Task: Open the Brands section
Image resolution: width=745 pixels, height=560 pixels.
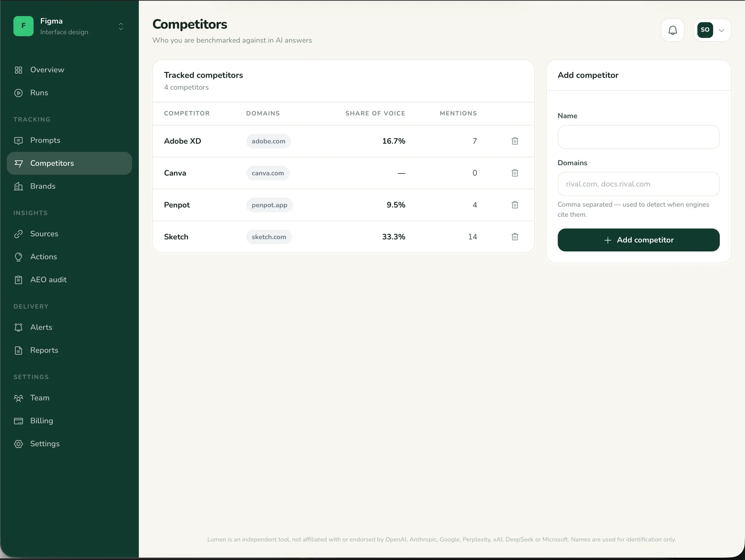Action: (69, 186)
